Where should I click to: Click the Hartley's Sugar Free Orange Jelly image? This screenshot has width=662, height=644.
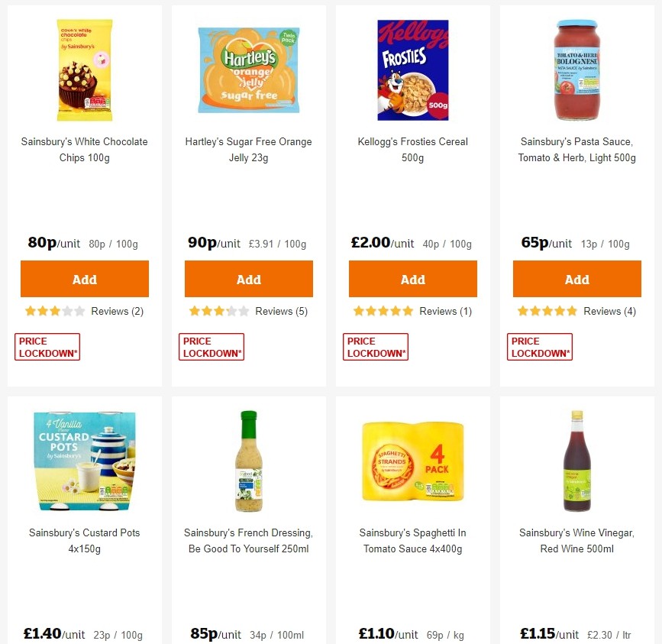point(248,69)
